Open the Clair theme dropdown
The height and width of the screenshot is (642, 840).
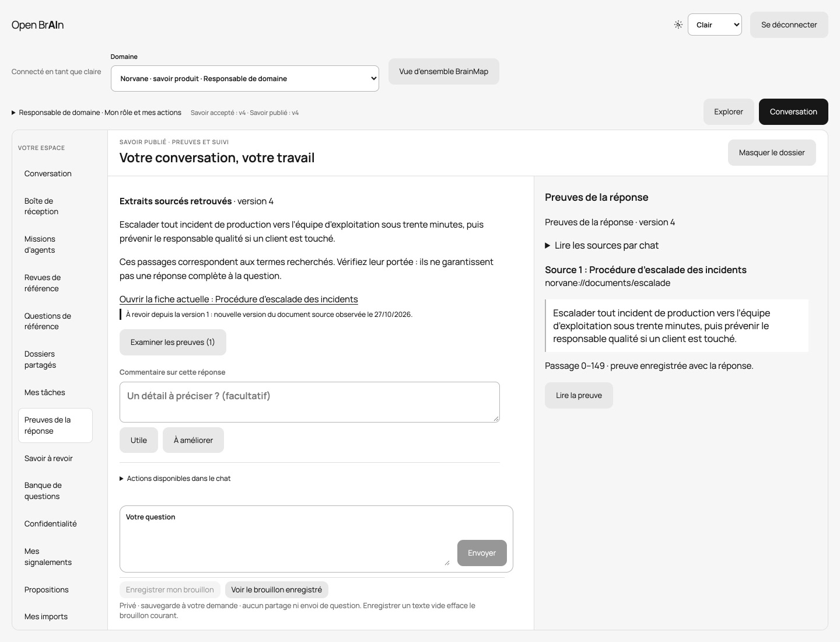[x=715, y=25]
